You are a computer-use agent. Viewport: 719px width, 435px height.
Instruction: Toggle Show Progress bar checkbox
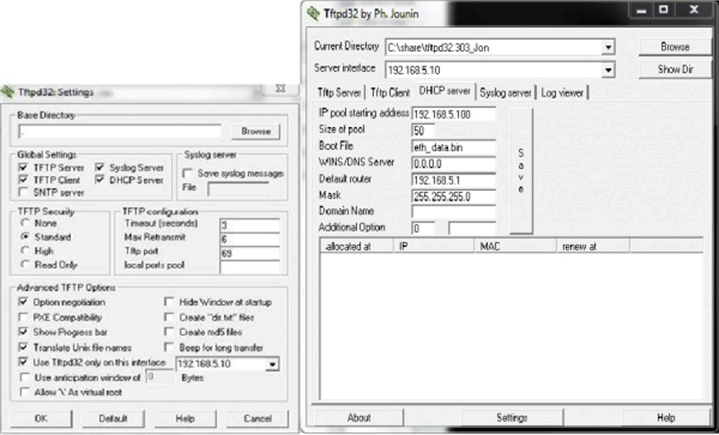[x=23, y=331]
